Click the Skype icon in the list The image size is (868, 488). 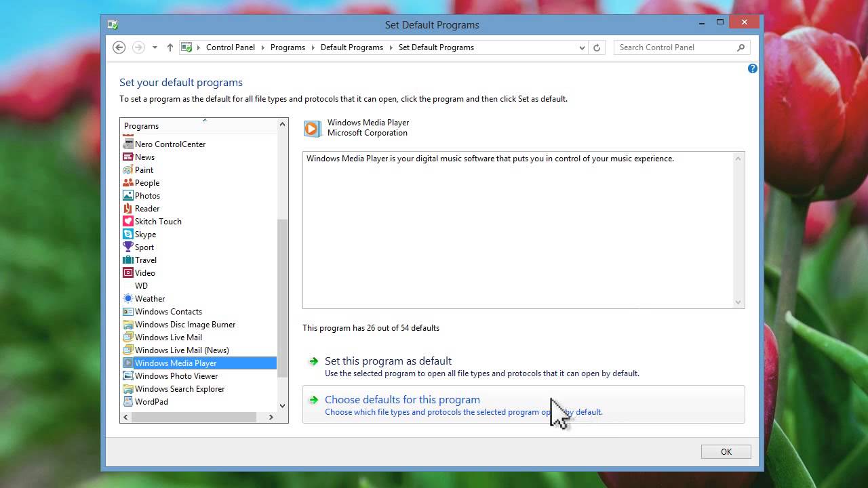(128, 234)
